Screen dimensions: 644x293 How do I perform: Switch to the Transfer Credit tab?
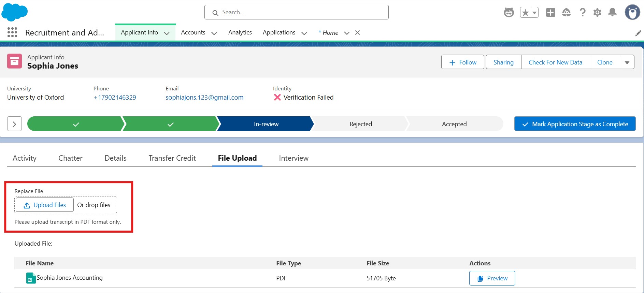[x=172, y=158]
